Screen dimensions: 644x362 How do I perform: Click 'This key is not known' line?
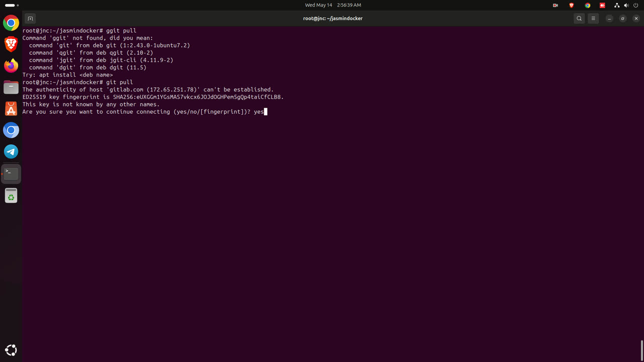91,104
